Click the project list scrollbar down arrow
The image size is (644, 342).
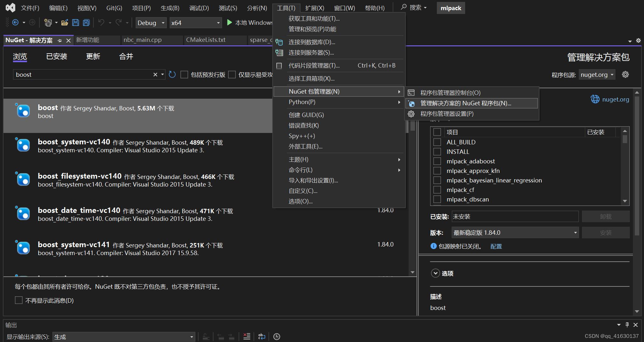click(625, 201)
